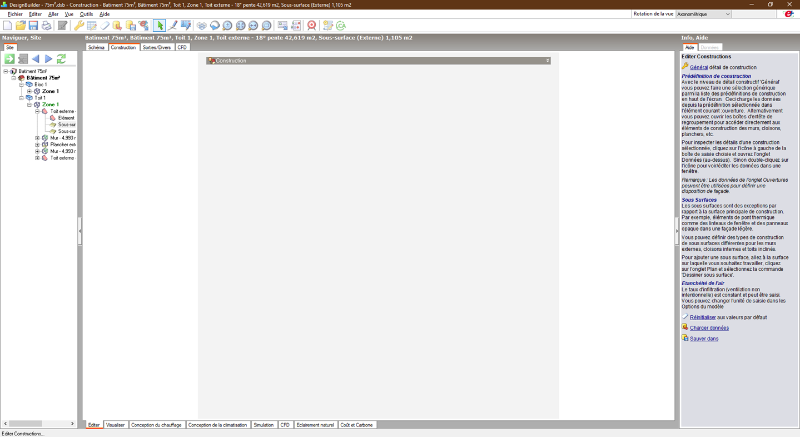Click the Print toolbar icon
Viewport: 800px width, 437px height.
tap(45, 25)
